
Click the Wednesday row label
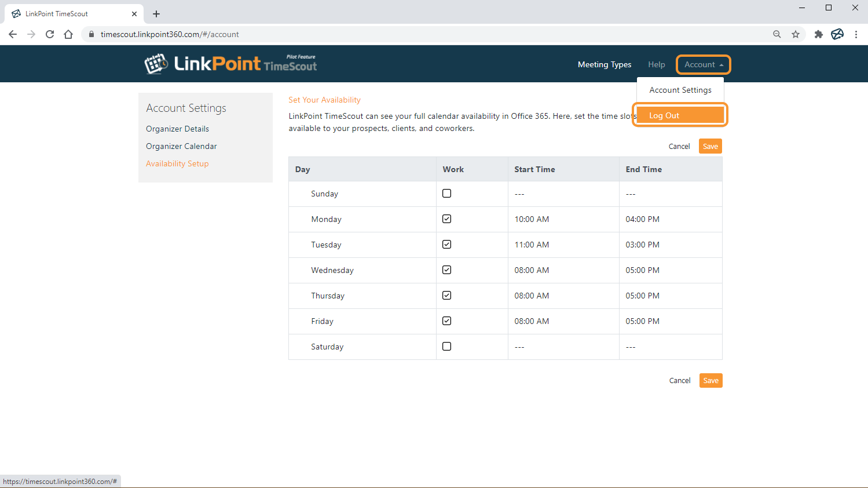point(332,270)
